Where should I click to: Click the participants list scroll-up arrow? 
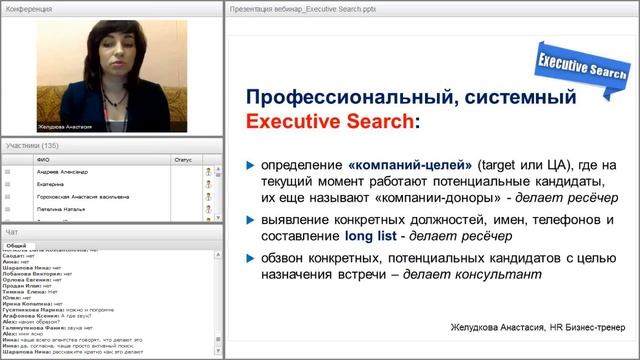point(218,169)
